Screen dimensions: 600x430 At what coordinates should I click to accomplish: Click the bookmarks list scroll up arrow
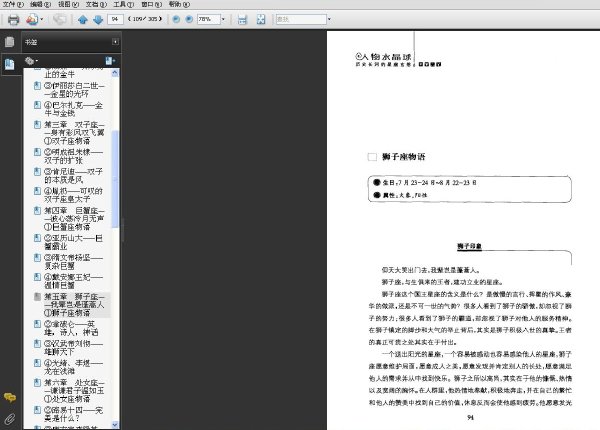point(115,73)
